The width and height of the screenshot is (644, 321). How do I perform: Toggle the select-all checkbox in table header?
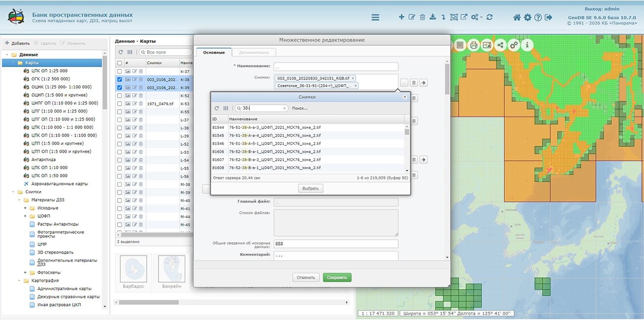119,63
